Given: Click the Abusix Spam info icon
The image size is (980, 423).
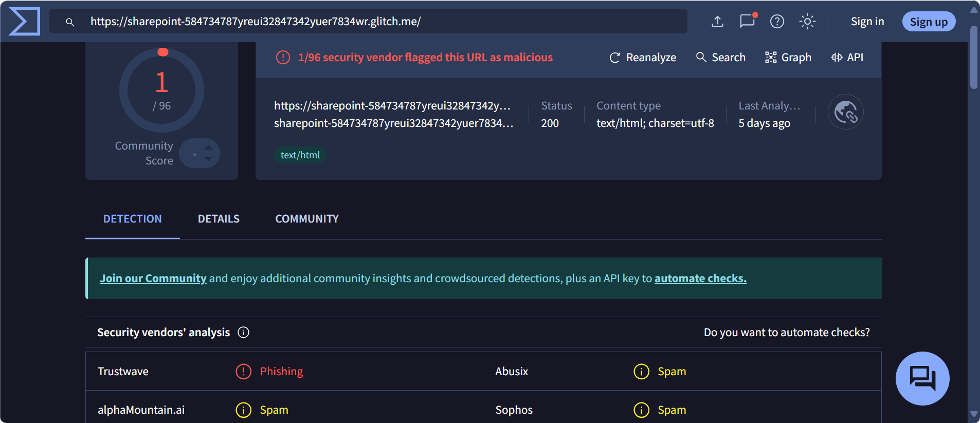Looking at the screenshot, I should pos(642,372).
